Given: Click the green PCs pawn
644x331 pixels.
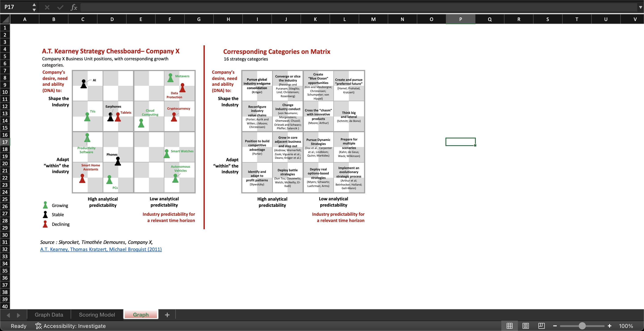Looking at the screenshot, I should point(110,180).
